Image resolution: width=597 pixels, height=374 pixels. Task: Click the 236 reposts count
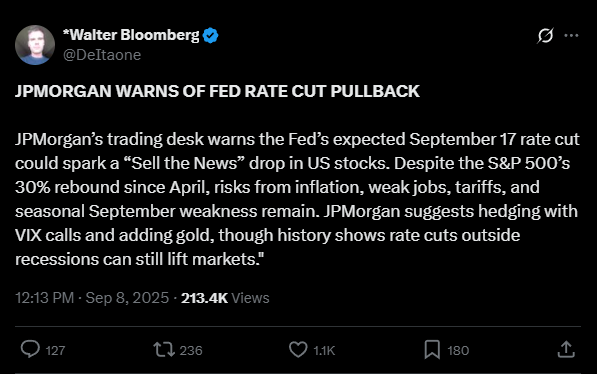click(191, 350)
